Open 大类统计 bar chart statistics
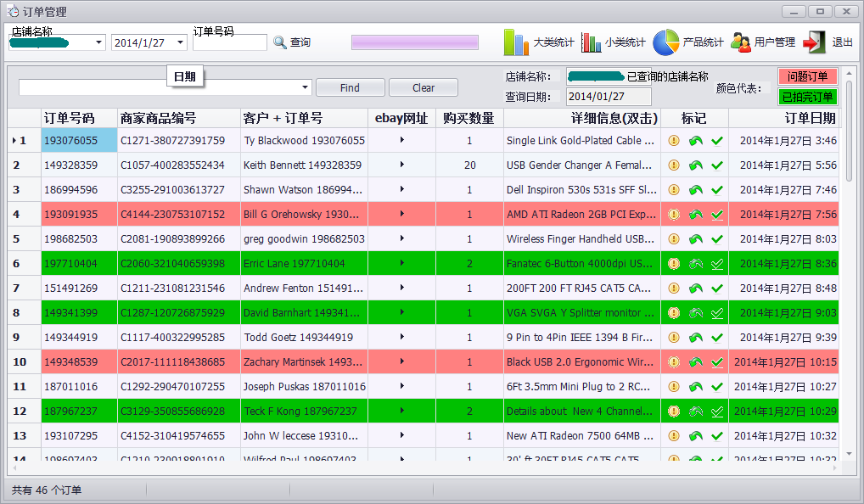864x504 pixels. click(x=516, y=42)
